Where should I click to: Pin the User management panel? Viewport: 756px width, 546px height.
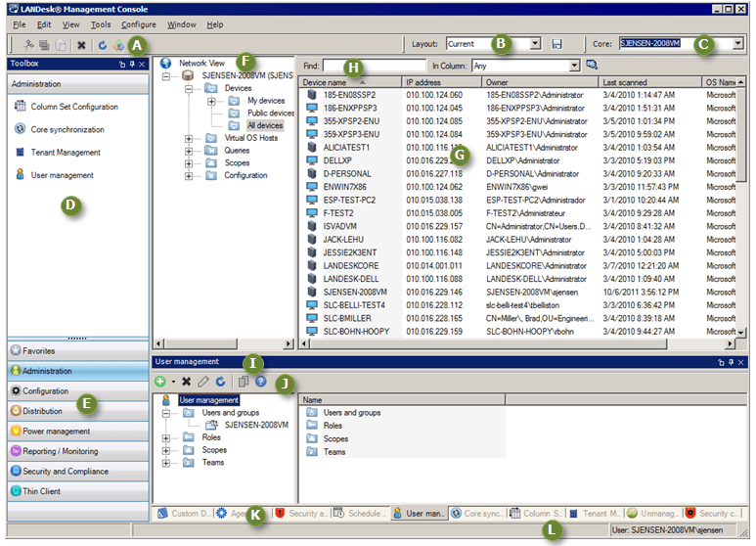pos(731,362)
